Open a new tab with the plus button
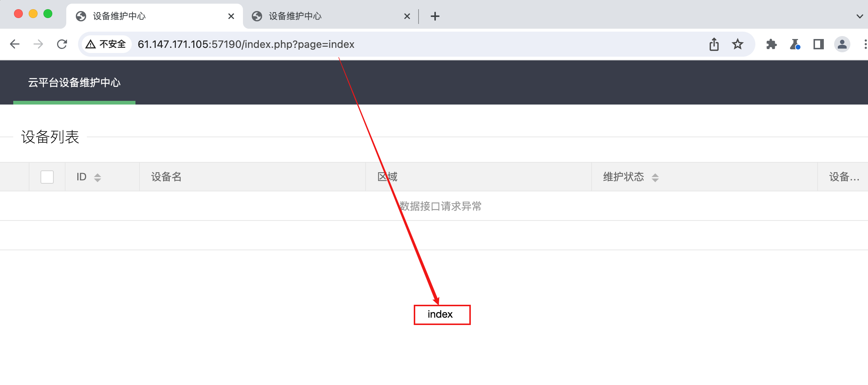The image size is (868, 385). 435,16
